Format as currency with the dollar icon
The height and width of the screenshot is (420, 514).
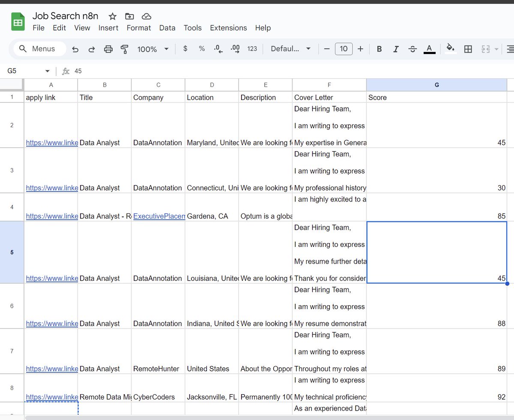(x=185, y=49)
